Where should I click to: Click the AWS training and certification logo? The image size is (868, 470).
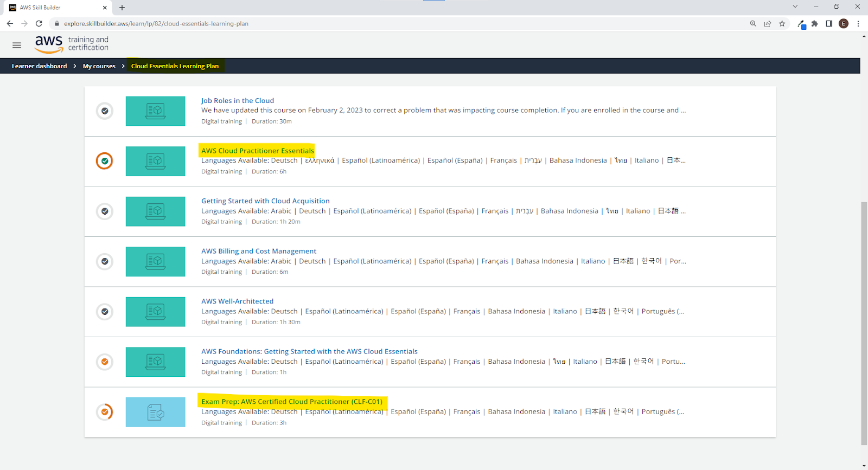72,44
